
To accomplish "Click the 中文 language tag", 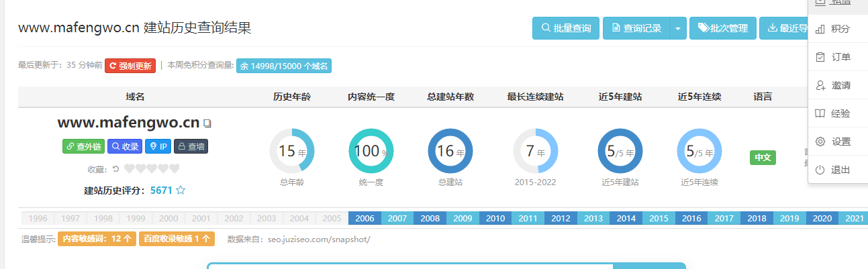I will coord(763,158).
